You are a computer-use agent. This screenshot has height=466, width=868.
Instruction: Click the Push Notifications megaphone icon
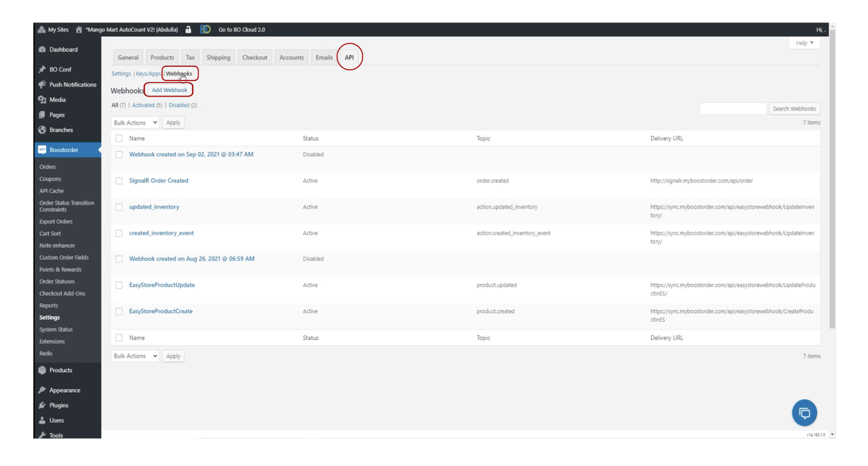[x=42, y=84]
